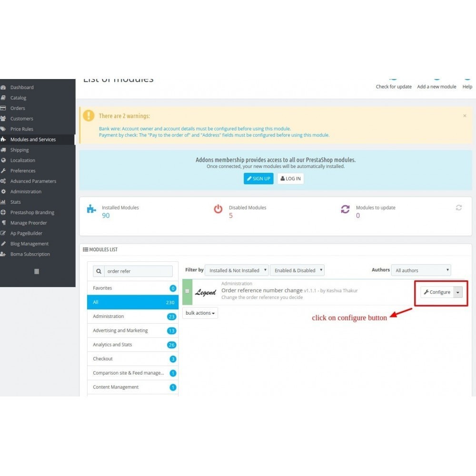
Task: Open Manage Preorder in sidebar
Action: point(29,223)
